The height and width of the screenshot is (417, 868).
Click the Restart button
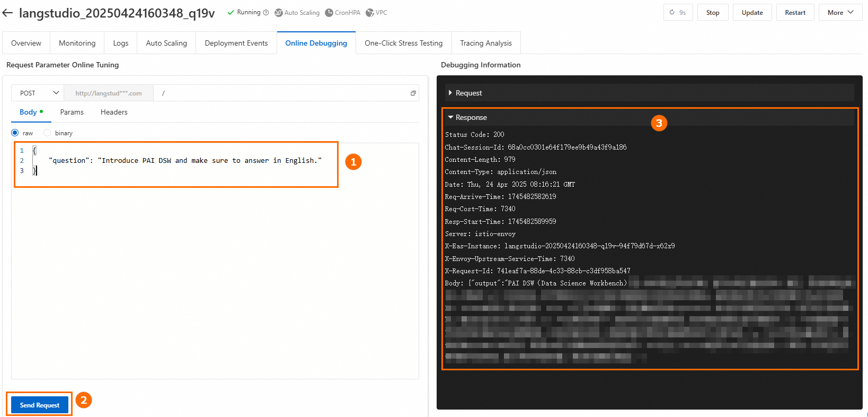click(795, 13)
